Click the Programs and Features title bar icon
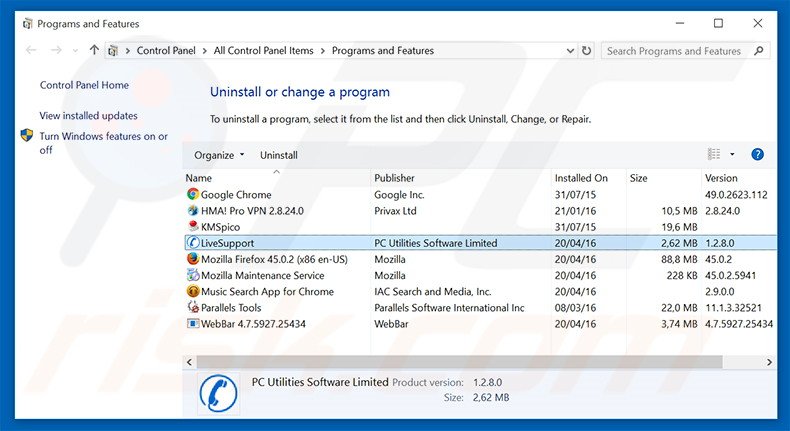Screen dimensions: 790x431 [x=28, y=24]
